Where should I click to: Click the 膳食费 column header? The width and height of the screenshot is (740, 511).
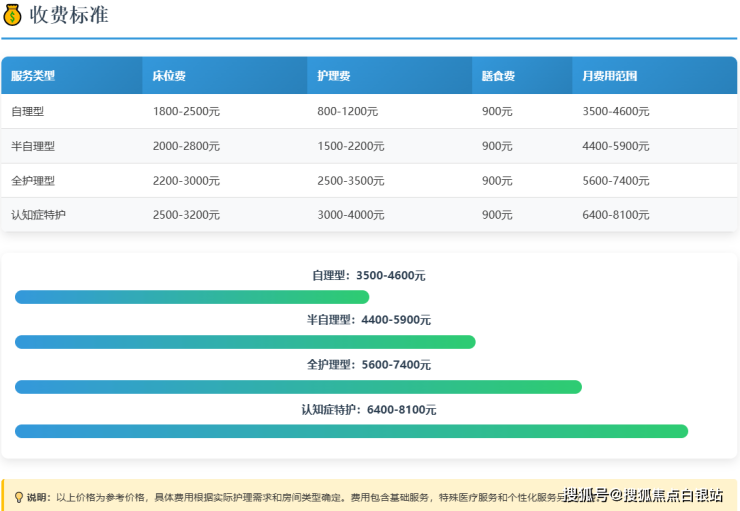pyautogui.click(x=498, y=76)
